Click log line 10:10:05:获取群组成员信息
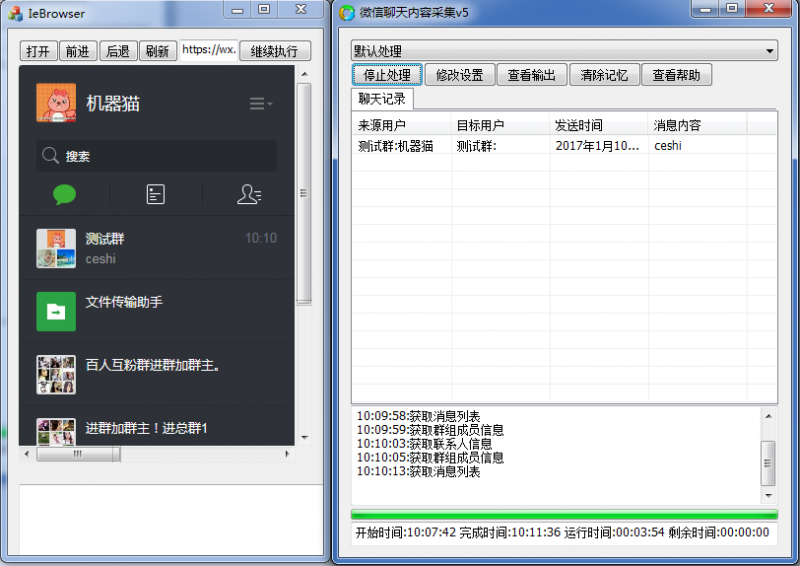 click(430, 457)
